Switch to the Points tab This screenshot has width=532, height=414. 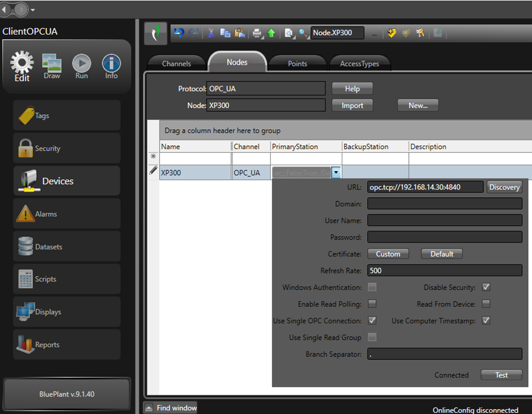(297, 64)
